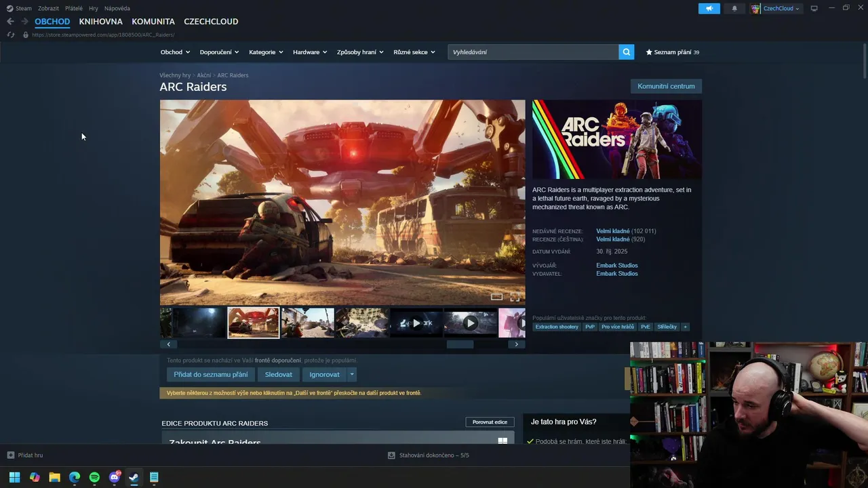The image size is (868, 488).
Task: Click the Akční breadcrumb link
Action: click(204, 75)
